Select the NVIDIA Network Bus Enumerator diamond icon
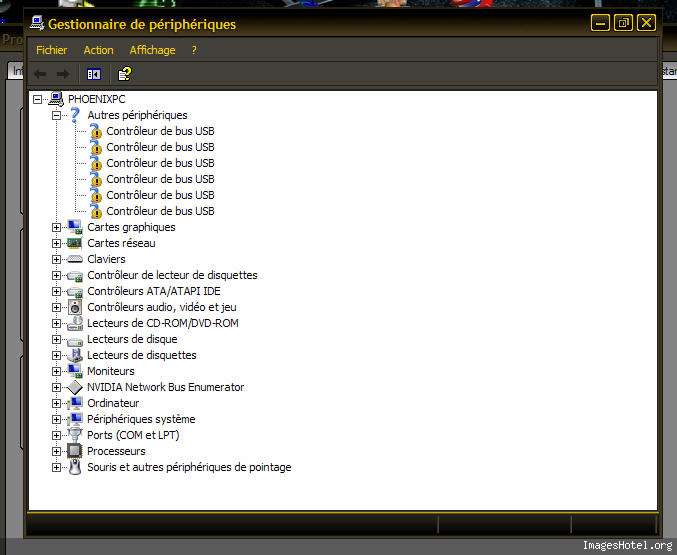Viewport: 677px width, 555px height. 75,387
